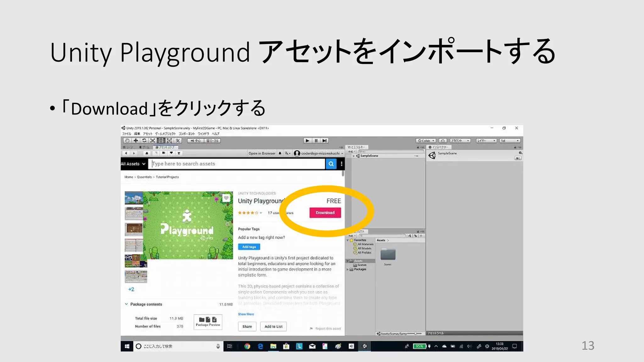Click the Home breadcrumb link
The image size is (644, 362).
click(129, 177)
